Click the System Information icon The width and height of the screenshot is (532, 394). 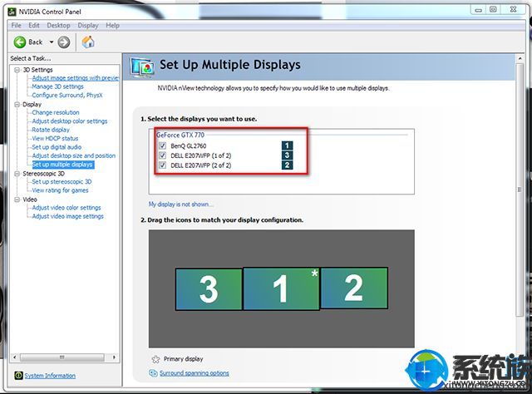[x=18, y=376]
